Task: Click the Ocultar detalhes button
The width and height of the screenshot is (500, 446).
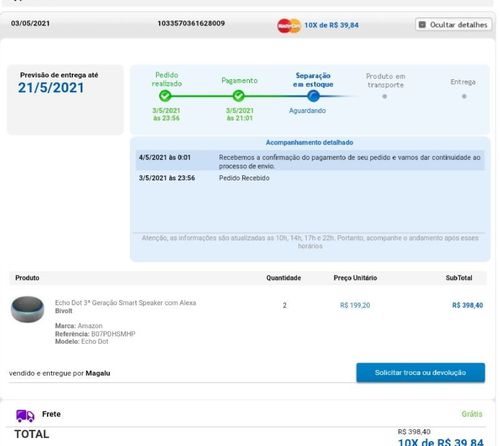Action: click(x=453, y=25)
